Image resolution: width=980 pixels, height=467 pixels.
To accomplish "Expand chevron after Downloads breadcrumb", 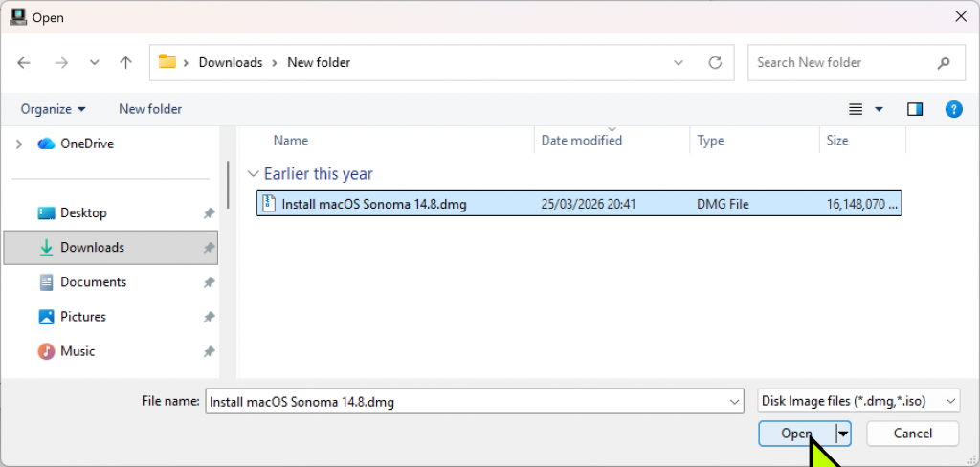I will 275,62.
